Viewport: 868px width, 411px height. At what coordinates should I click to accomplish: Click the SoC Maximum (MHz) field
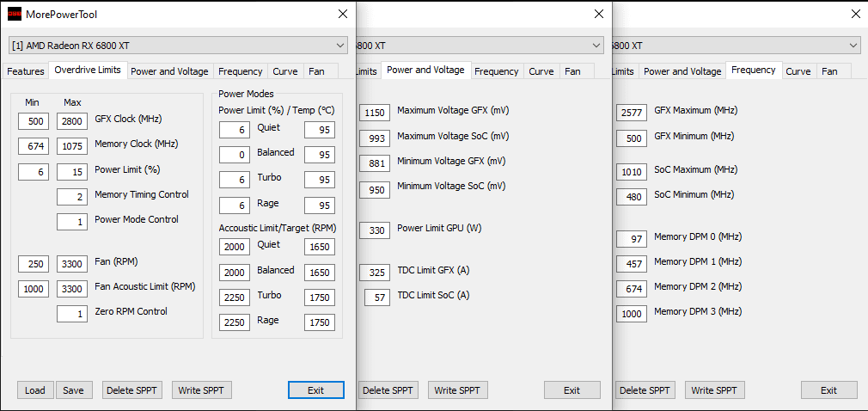(632, 172)
